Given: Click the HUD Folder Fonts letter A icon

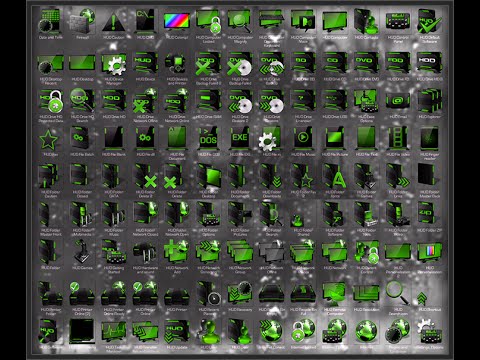Looking at the screenshot, I should (x=335, y=176).
